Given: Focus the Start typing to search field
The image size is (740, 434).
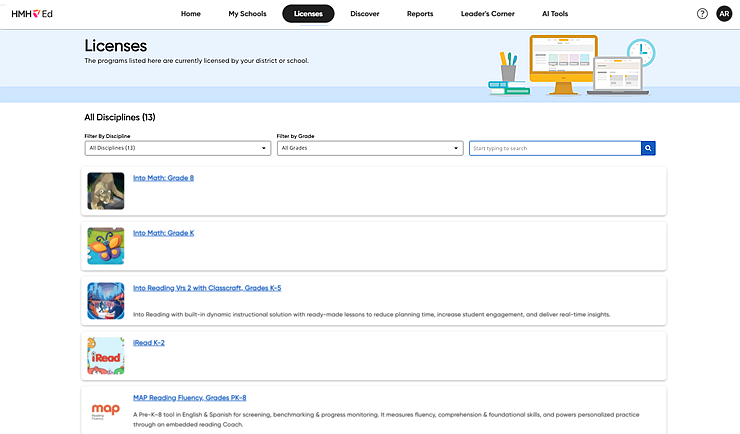Looking at the screenshot, I should tap(555, 148).
